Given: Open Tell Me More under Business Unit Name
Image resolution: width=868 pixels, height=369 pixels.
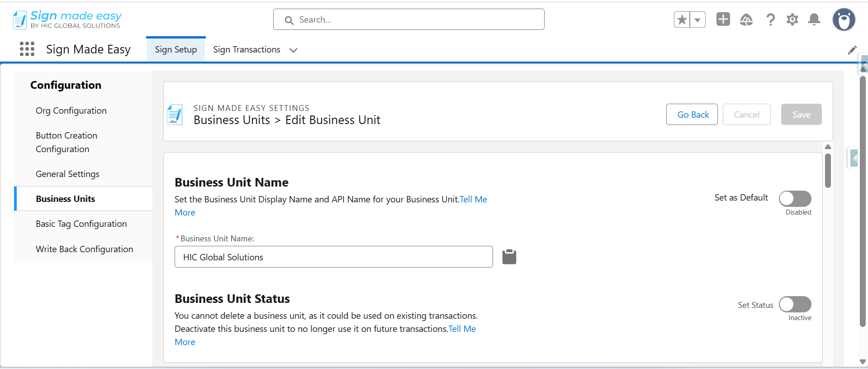Looking at the screenshot, I should tap(473, 199).
